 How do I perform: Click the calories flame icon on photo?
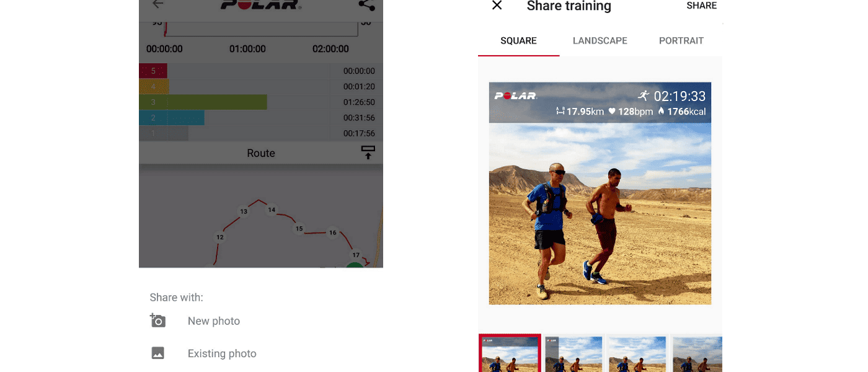pyautogui.click(x=661, y=112)
